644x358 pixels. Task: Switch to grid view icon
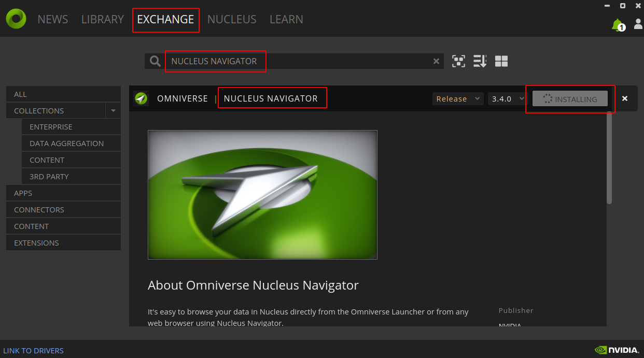pyautogui.click(x=501, y=61)
